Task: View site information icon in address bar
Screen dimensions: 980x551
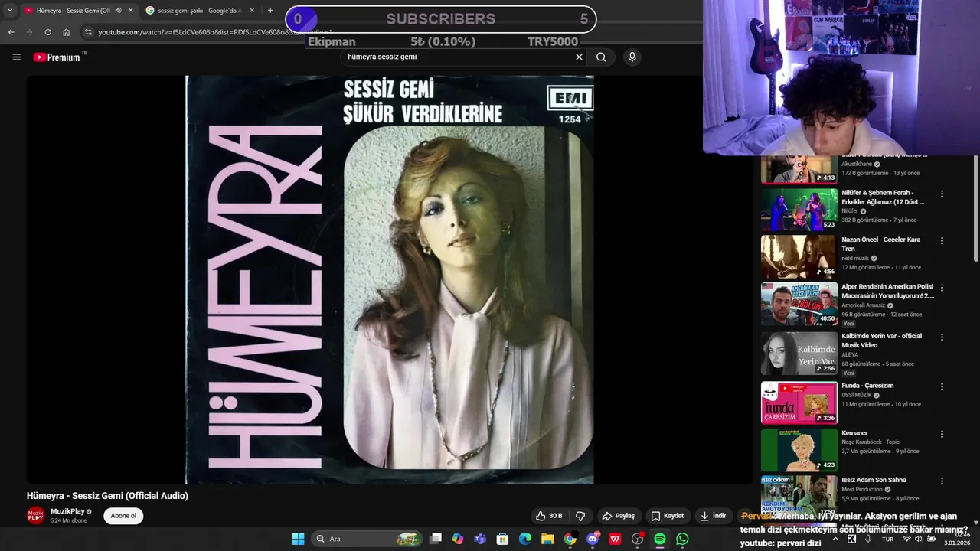Action: (x=88, y=32)
